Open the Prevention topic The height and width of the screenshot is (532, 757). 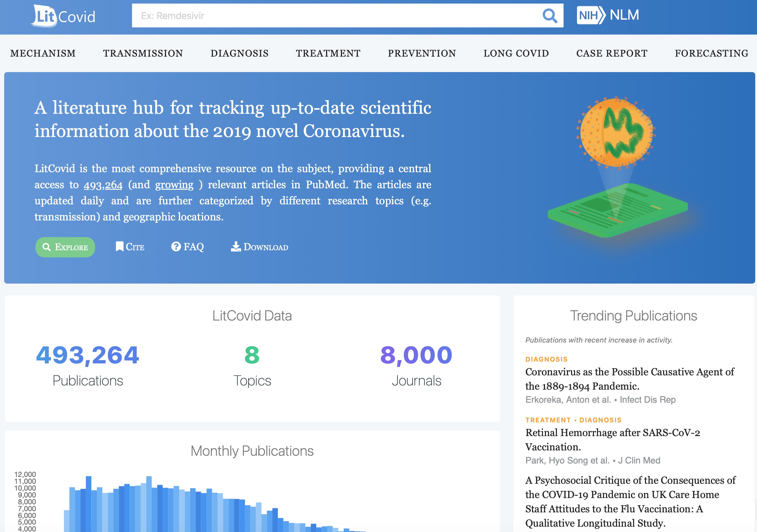tap(422, 53)
